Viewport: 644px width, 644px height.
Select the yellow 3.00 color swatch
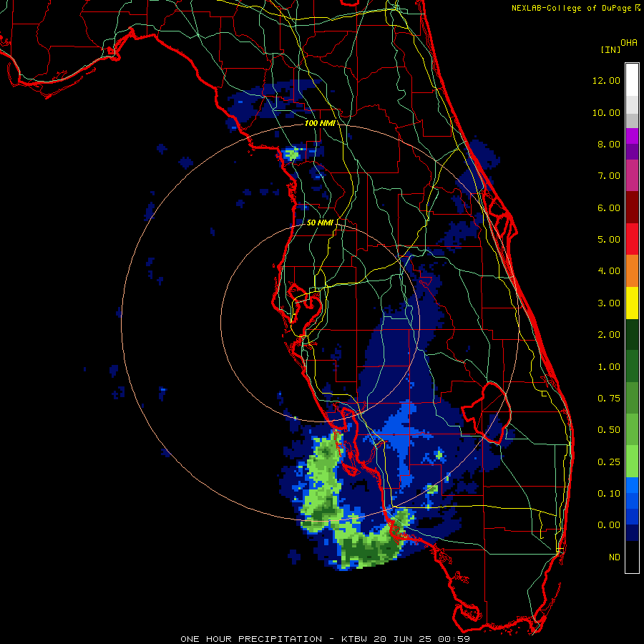pos(632,303)
